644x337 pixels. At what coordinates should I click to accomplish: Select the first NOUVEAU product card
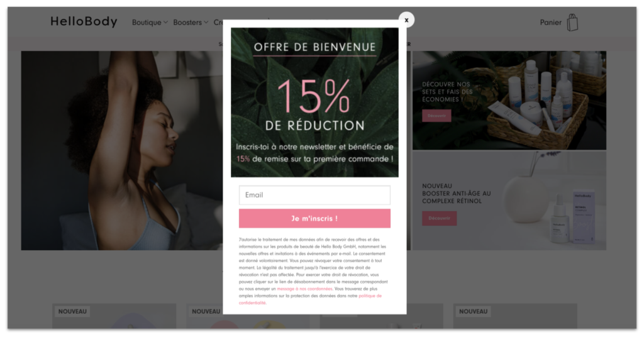(114, 316)
